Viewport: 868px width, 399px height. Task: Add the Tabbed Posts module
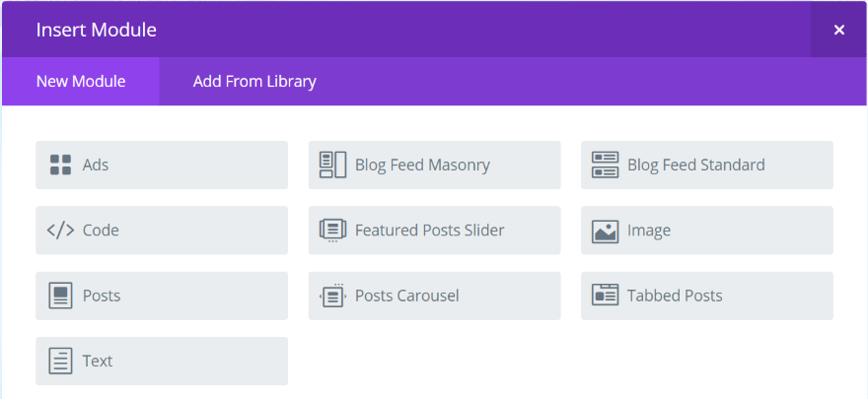[706, 296]
